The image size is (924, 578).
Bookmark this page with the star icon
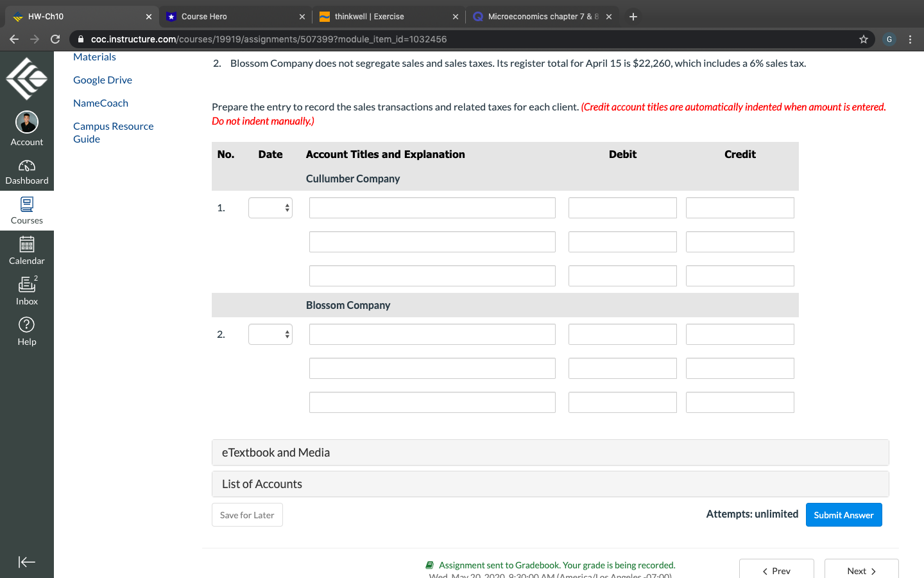tap(864, 39)
